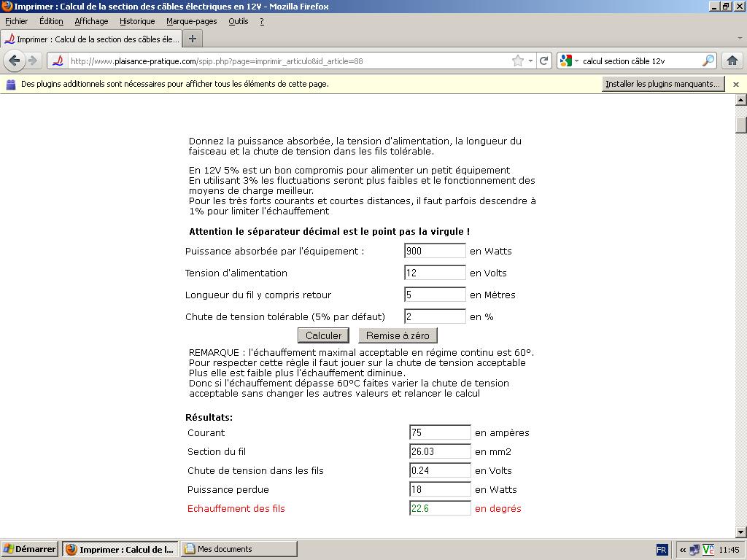Click the FR language indicator in tray
This screenshot has height=560, width=747.
(x=662, y=550)
